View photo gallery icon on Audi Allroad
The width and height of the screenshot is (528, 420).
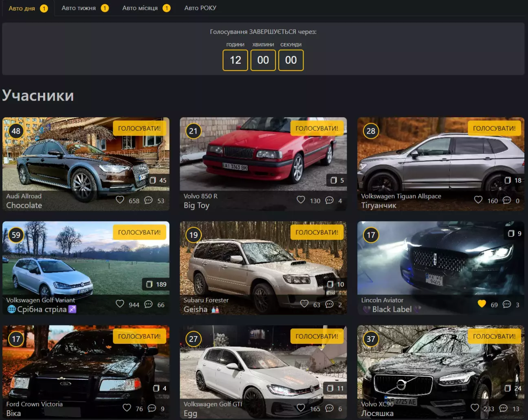click(153, 180)
